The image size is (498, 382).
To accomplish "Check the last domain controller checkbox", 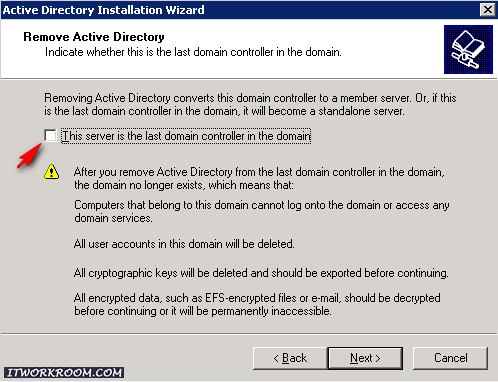I will 50,136.
